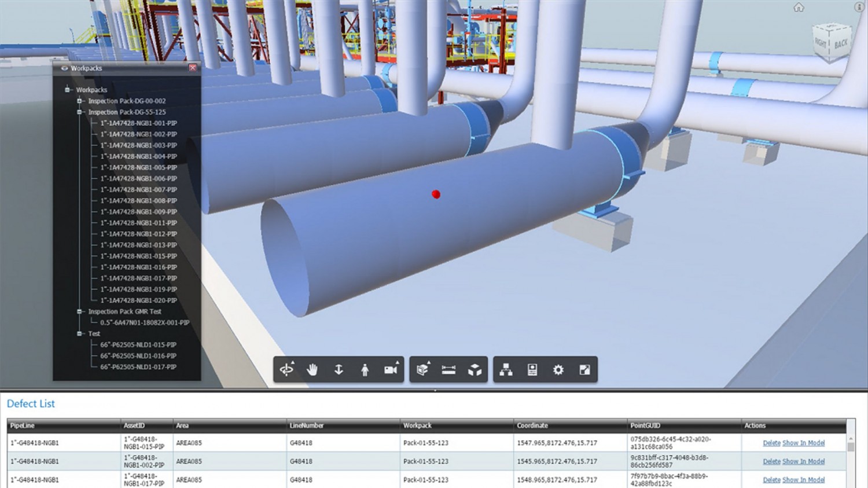This screenshot has height=488, width=868.
Task: Open the Camera interactions tool
Action: pos(391,369)
